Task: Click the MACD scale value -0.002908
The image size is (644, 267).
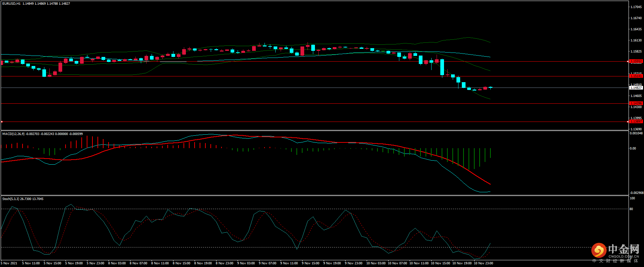Action: point(636,193)
